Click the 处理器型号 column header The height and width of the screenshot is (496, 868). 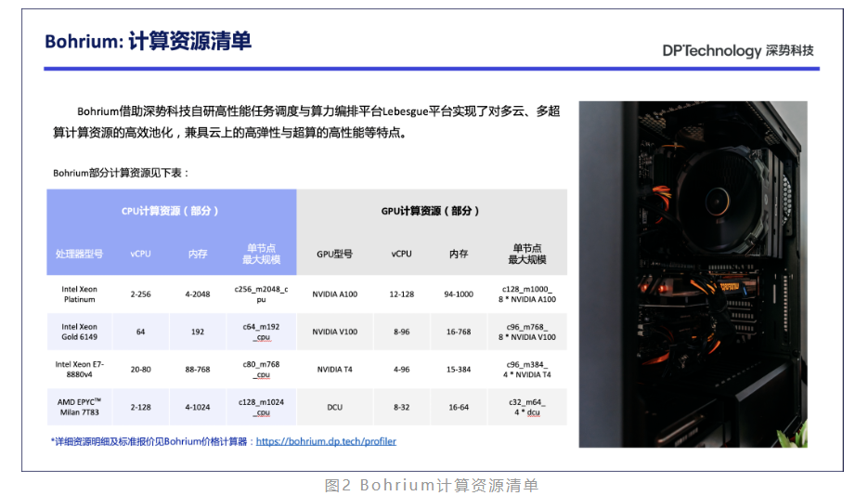(x=80, y=254)
